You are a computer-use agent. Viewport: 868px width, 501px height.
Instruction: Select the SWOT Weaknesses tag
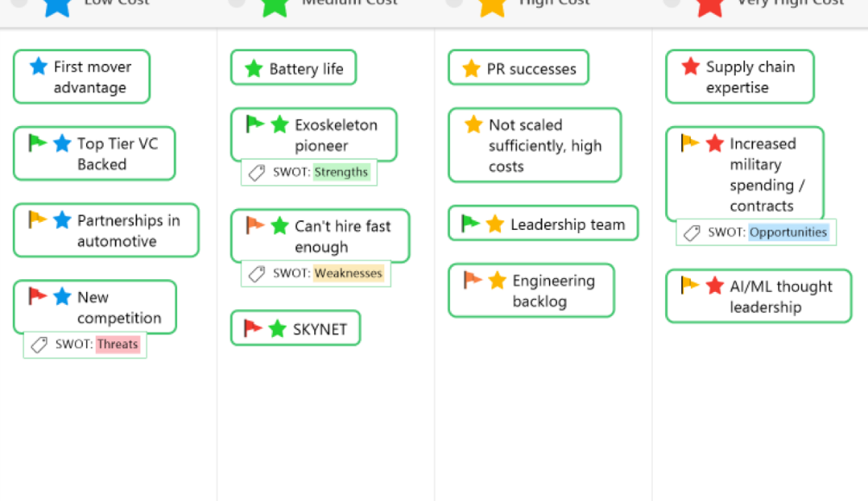(x=348, y=273)
